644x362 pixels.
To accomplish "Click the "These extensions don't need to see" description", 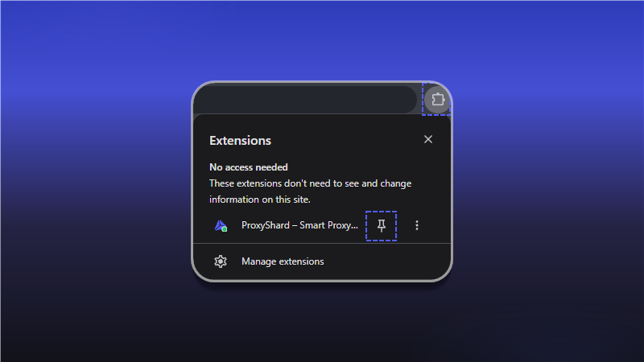I will click(x=310, y=191).
